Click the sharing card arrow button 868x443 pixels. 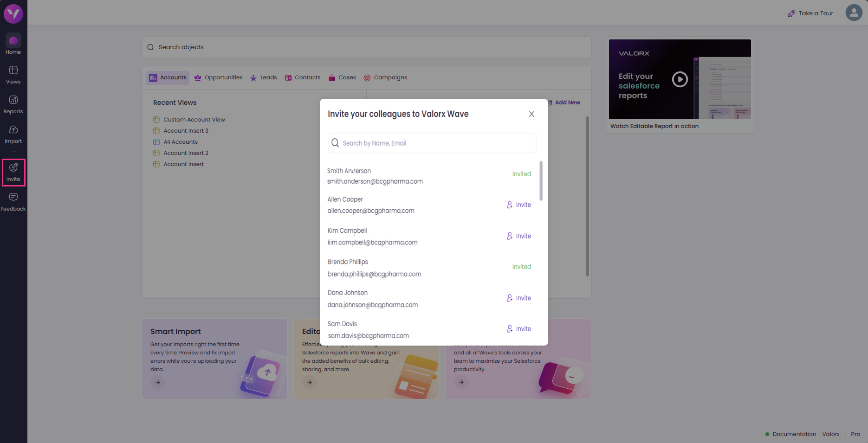tap(461, 382)
